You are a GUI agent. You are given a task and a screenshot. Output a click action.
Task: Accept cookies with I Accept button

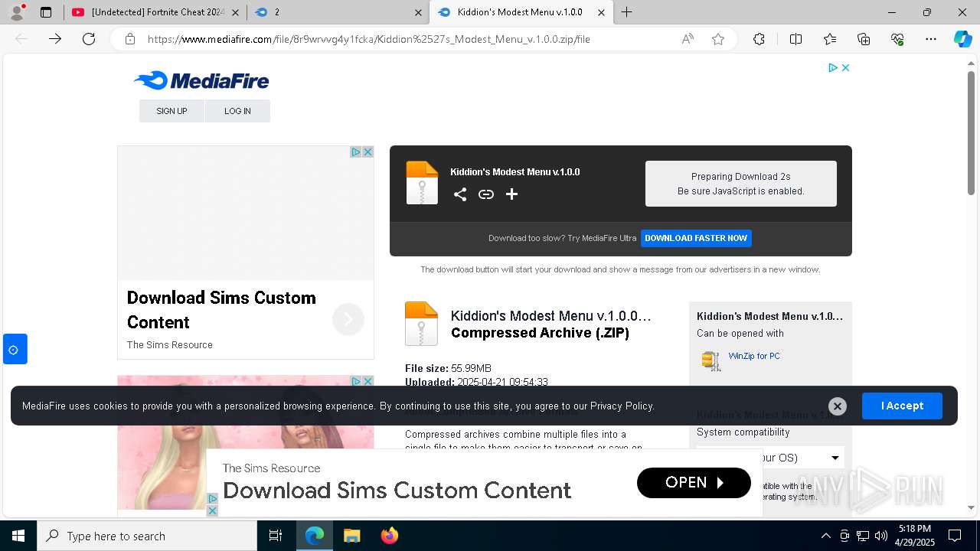click(x=902, y=406)
